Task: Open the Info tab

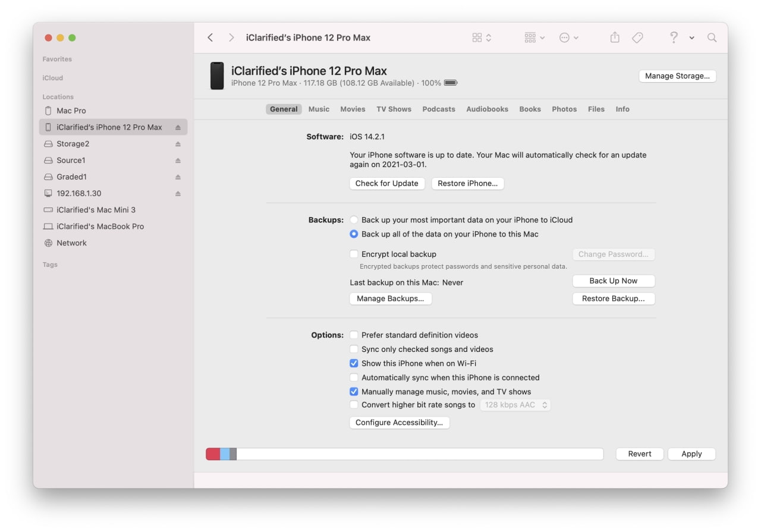Action: (x=622, y=109)
